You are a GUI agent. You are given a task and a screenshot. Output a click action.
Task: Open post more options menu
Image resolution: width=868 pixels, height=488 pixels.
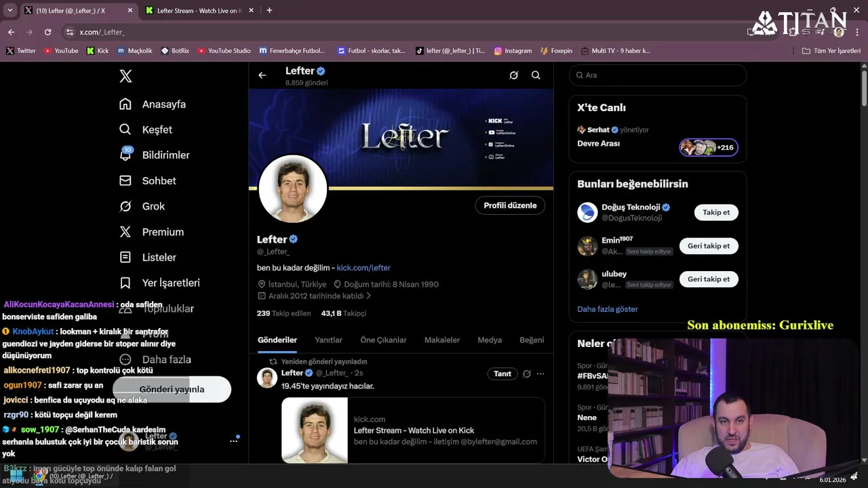(x=540, y=373)
